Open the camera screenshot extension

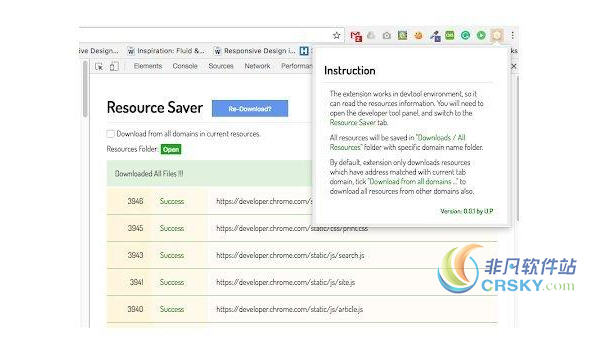click(387, 35)
